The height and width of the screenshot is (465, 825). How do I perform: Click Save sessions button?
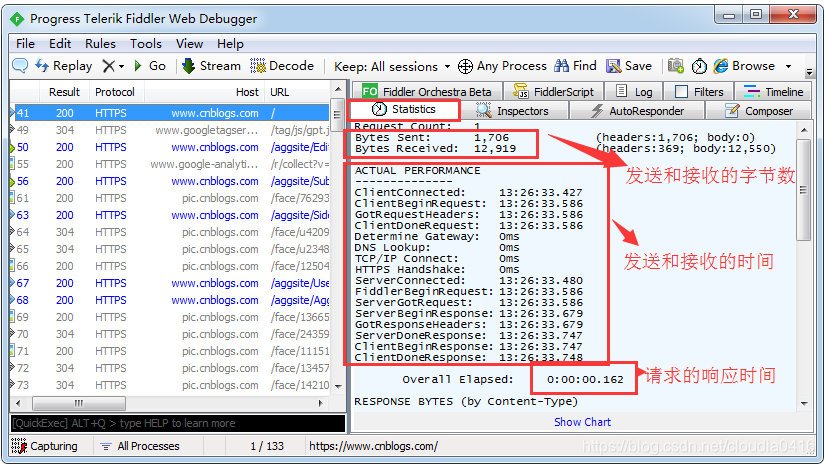pyautogui.click(x=629, y=66)
